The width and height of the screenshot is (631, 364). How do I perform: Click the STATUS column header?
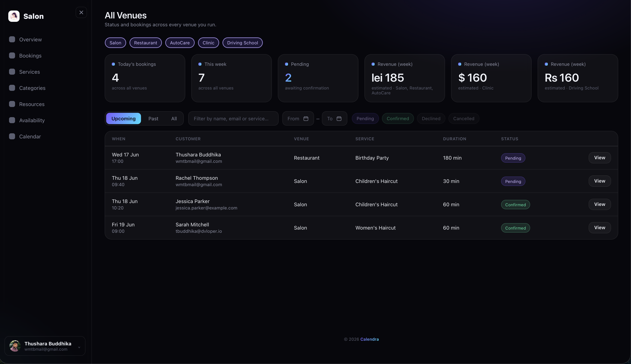click(510, 139)
